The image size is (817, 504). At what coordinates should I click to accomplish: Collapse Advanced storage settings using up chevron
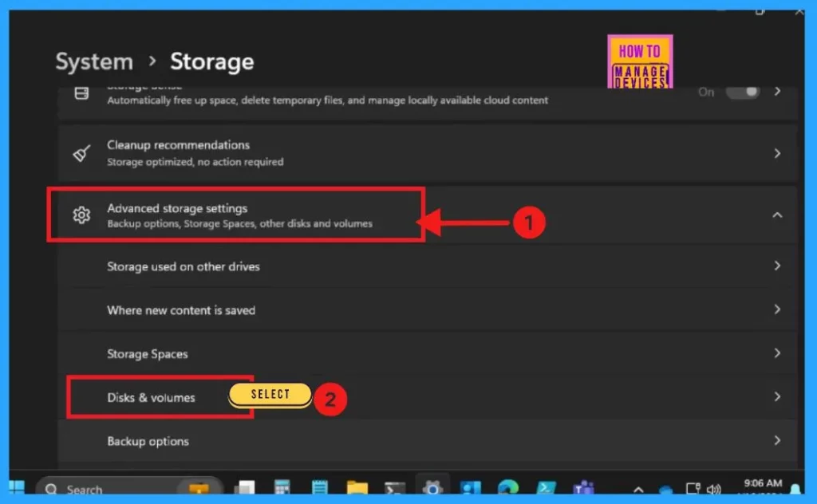pos(777,215)
